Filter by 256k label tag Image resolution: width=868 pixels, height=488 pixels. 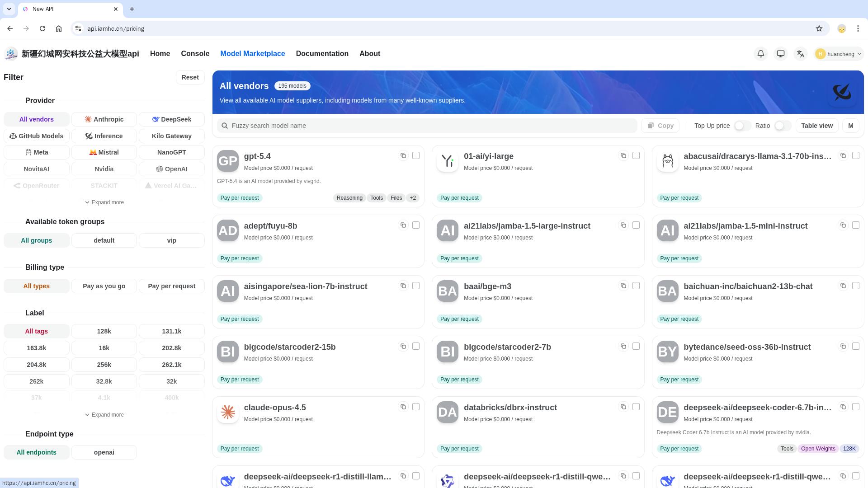tap(104, 365)
